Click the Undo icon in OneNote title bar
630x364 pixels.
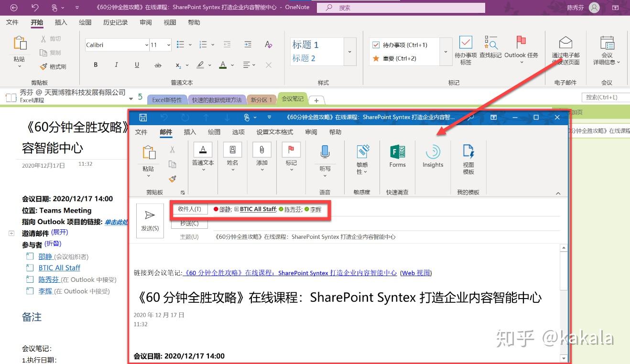[35, 8]
